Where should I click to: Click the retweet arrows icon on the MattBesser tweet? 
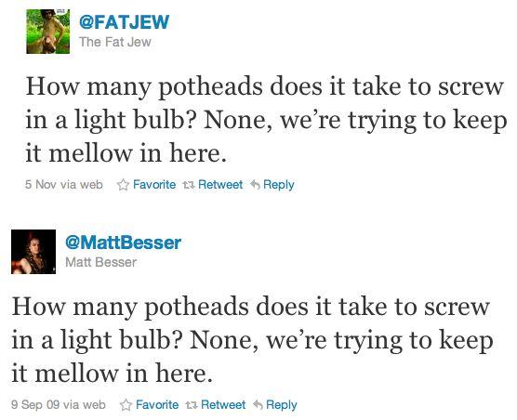(x=192, y=405)
